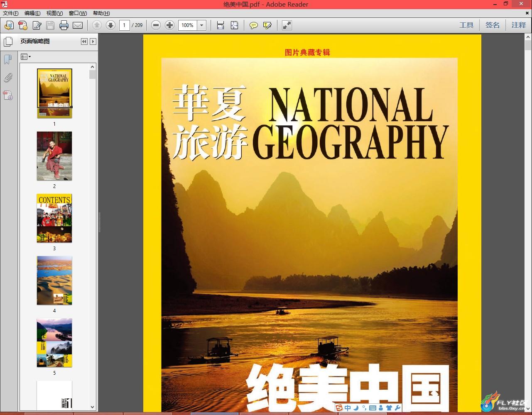This screenshot has width=532, height=415.
Task: Open the 编辑(E) menu
Action: (x=32, y=13)
